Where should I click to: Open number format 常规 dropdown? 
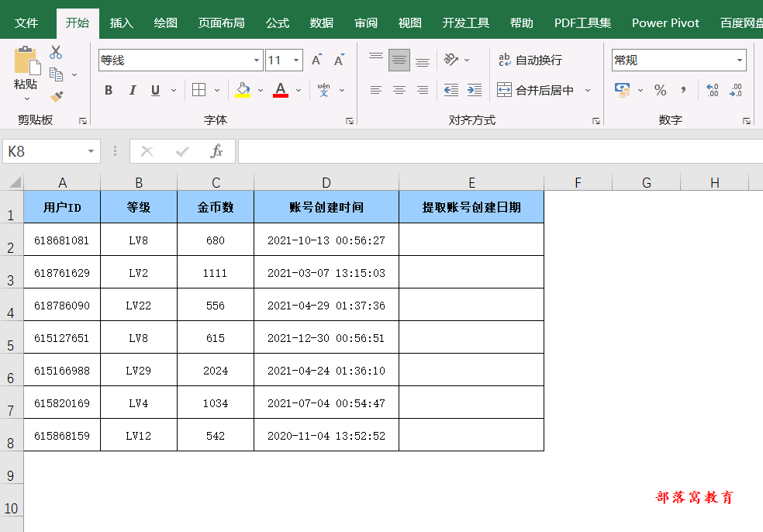coord(740,60)
